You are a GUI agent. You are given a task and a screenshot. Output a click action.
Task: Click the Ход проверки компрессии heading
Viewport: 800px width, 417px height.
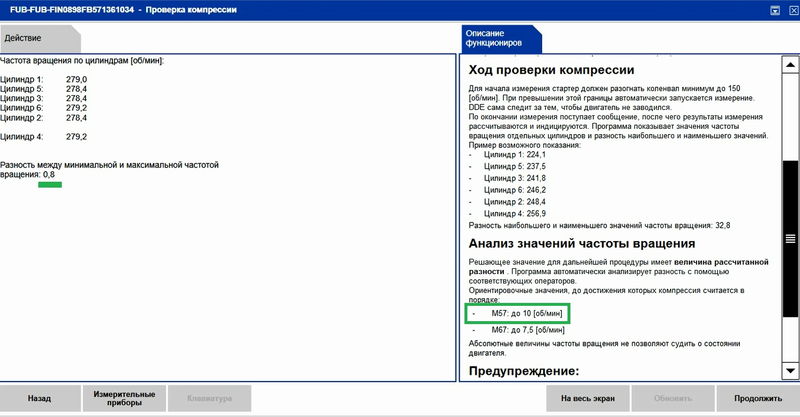click(552, 70)
